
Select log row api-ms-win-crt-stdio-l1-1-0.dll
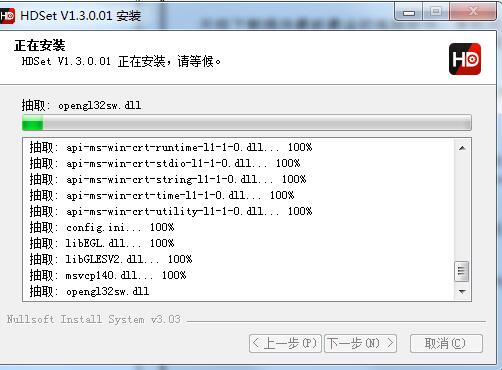point(165,163)
